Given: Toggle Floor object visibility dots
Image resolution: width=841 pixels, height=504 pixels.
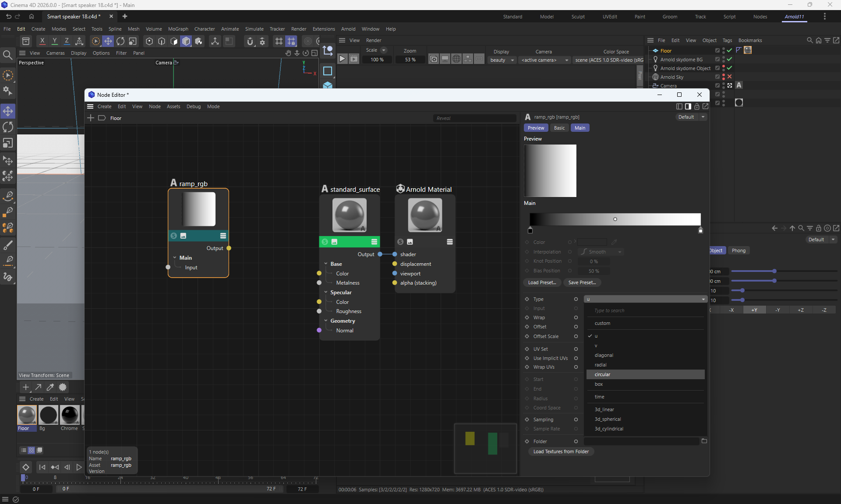Looking at the screenshot, I should point(723,50).
